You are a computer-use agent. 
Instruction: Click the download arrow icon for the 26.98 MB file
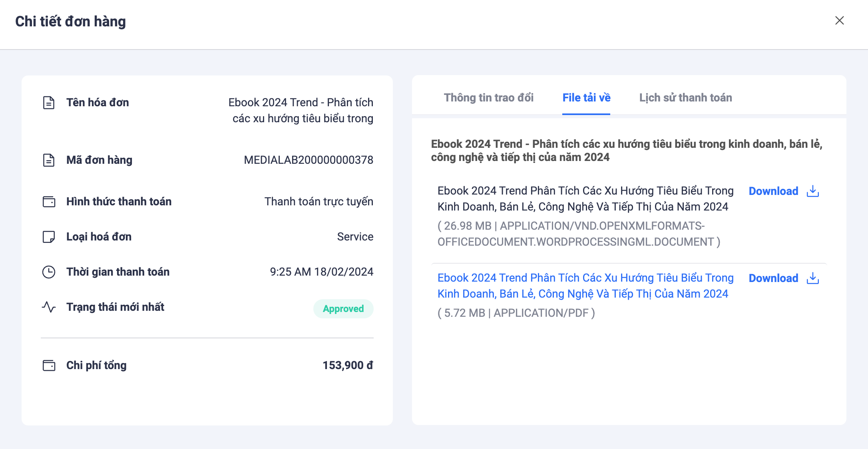[x=813, y=191]
